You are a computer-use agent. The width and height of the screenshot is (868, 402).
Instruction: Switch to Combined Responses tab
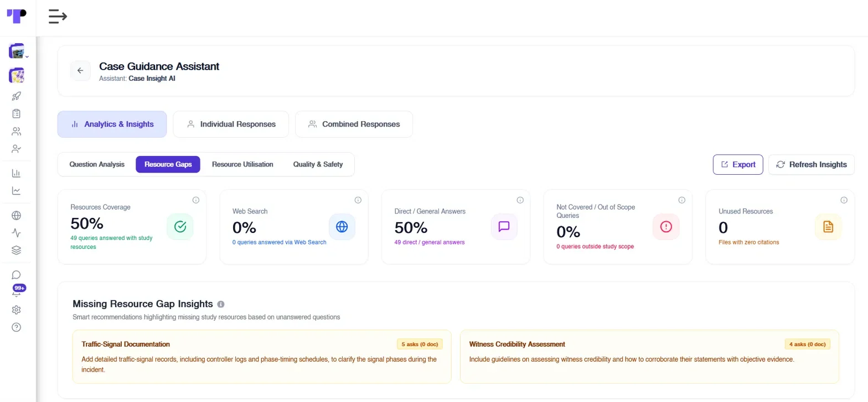point(354,124)
